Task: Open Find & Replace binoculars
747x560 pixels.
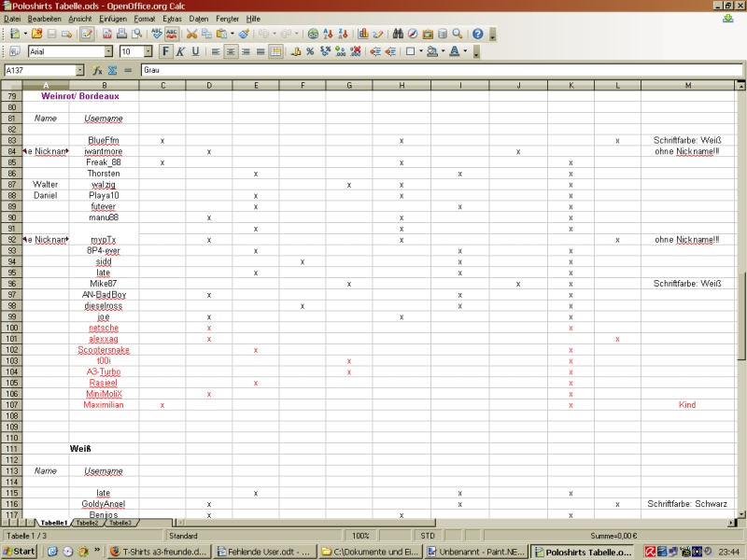Action: click(398, 34)
